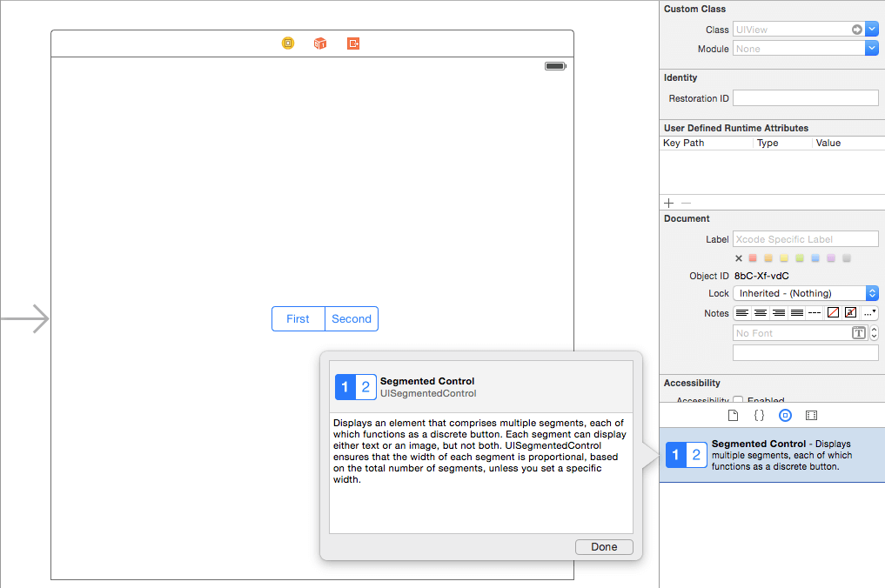Click the notes background color none icon

point(833,312)
